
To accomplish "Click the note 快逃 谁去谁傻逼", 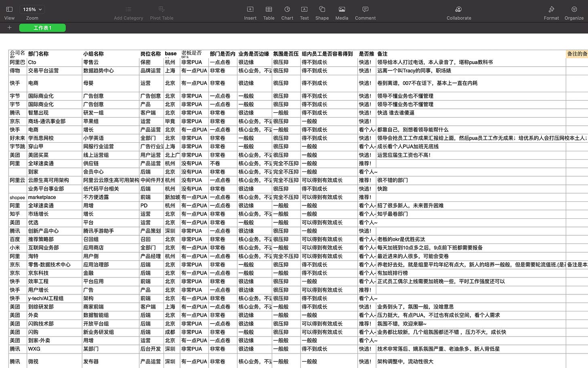I will coord(396,113).
